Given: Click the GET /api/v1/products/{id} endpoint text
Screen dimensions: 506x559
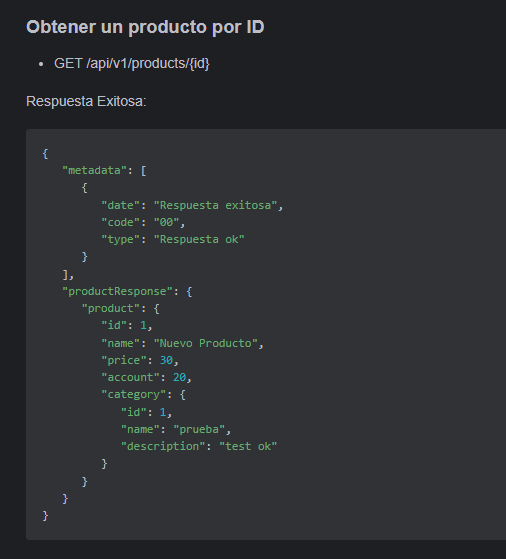Looking at the screenshot, I should (x=132, y=64).
